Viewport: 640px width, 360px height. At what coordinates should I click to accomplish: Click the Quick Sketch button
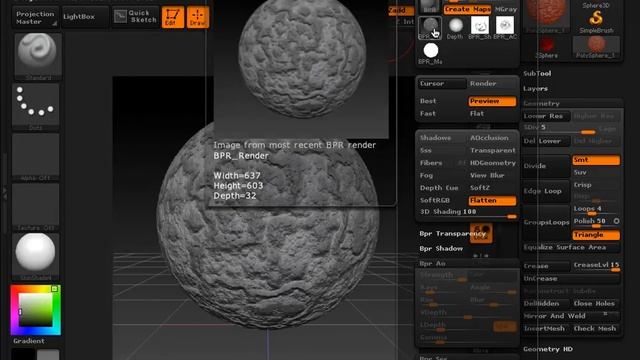tap(136, 17)
